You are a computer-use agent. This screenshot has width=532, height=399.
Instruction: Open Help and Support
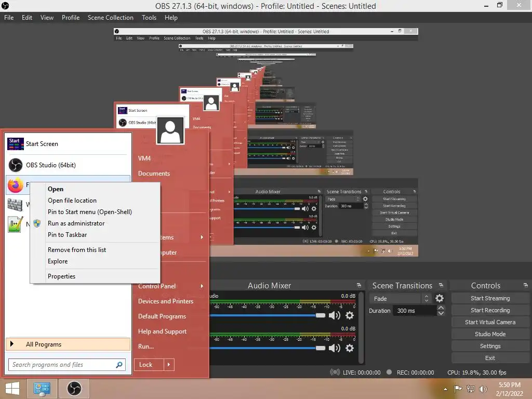click(162, 331)
